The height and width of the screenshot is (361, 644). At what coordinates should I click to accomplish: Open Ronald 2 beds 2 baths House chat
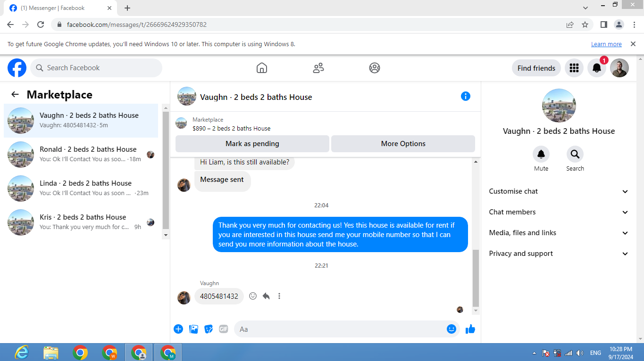click(x=81, y=155)
